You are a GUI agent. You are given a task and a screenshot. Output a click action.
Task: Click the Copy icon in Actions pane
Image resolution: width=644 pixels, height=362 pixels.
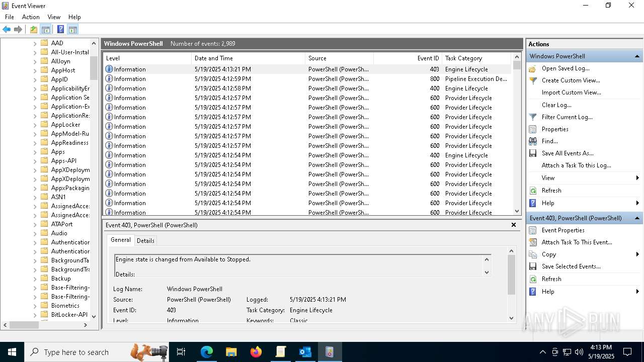(x=533, y=254)
